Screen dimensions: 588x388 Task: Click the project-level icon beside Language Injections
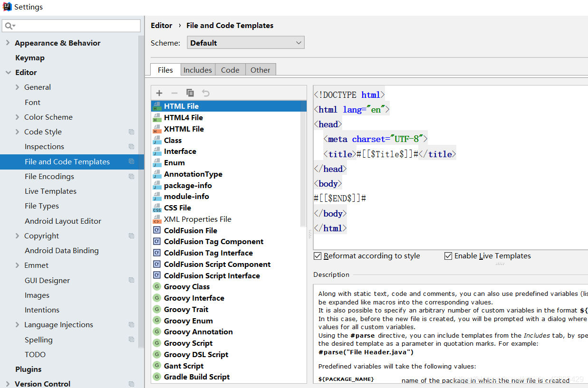[x=132, y=325]
